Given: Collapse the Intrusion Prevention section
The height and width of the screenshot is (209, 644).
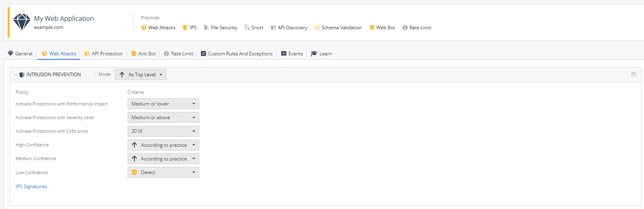Looking at the screenshot, I should click(x=16, y=75).
